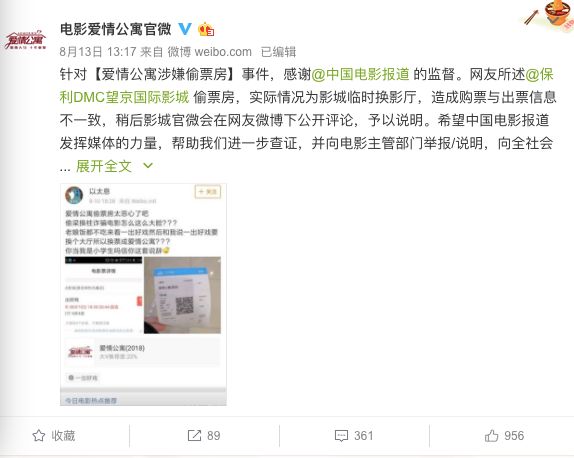Open the 电影爱情公寓官微 account name

pyautogui.click(x=116, y=29)
